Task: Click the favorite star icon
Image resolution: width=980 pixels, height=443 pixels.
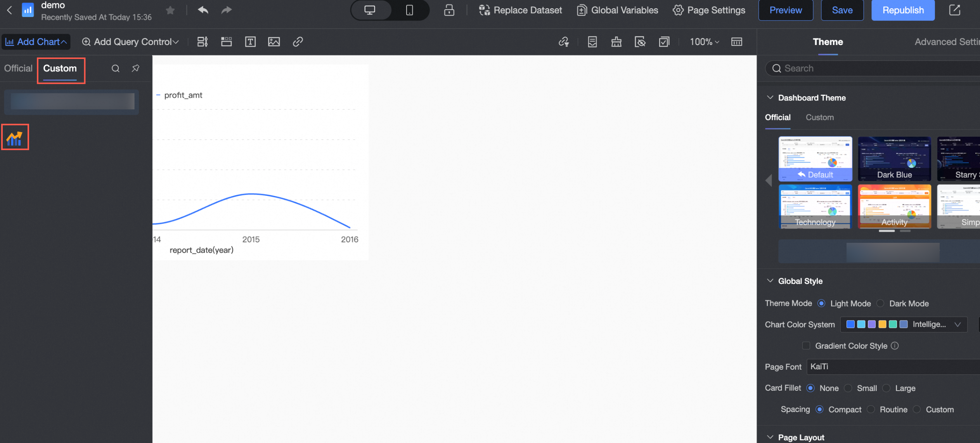Action: coord(170,10)
